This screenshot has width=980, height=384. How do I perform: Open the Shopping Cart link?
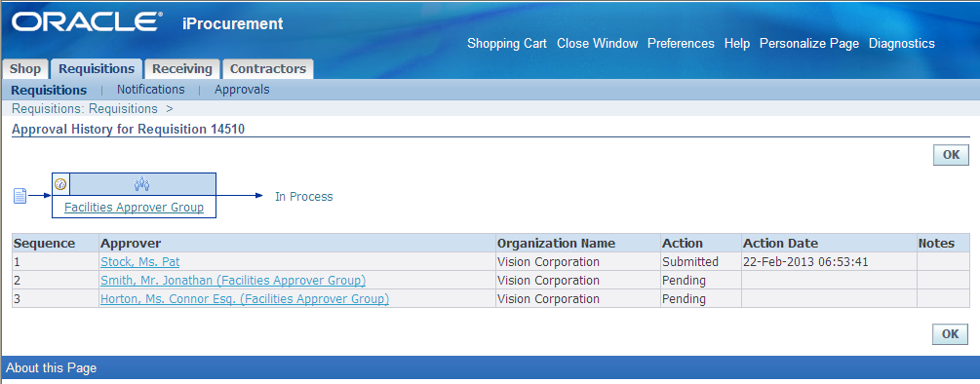click(x=507, y=44)
